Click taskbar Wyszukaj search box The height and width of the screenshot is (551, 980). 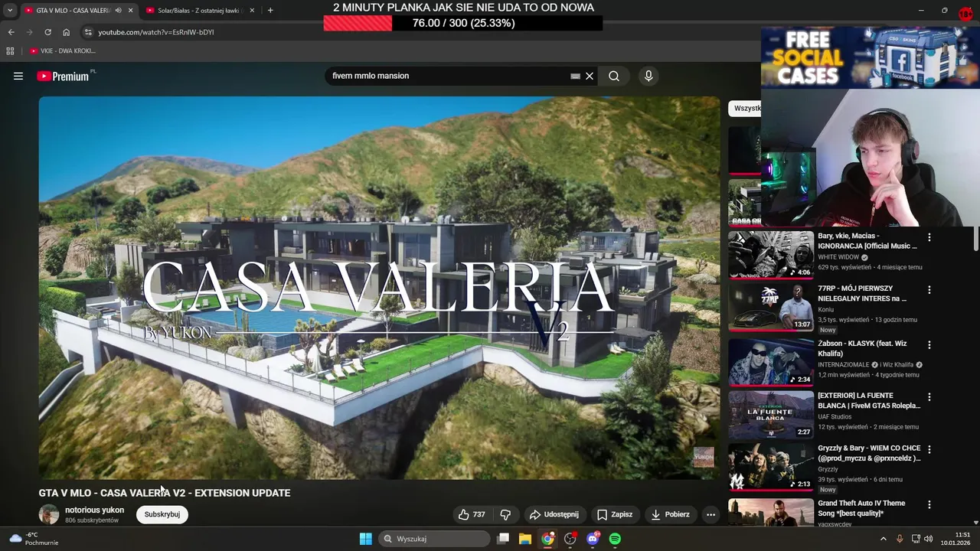[435, 539]
